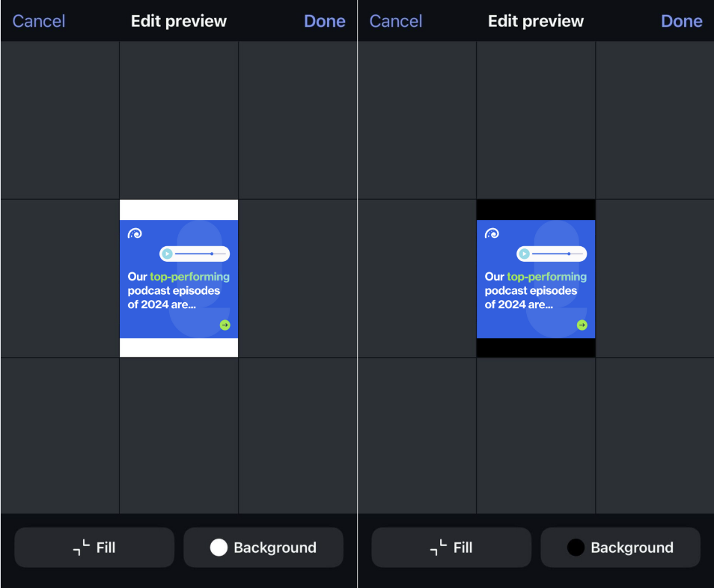Click the white circle inside left Background button
Viewport: 714px width, 588px height.
220,547
